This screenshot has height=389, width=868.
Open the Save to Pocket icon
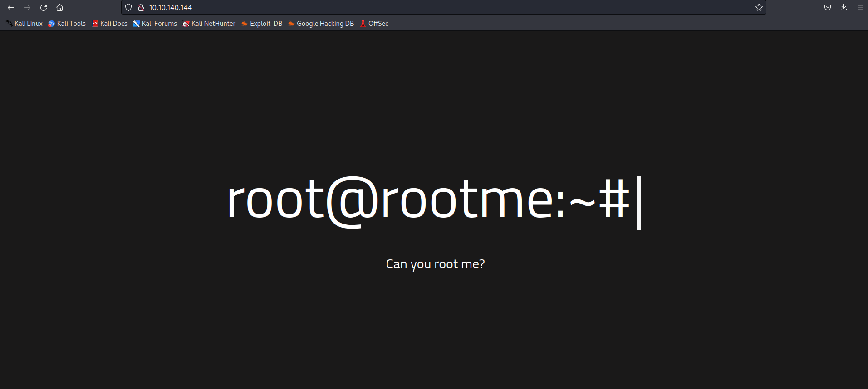828,7
